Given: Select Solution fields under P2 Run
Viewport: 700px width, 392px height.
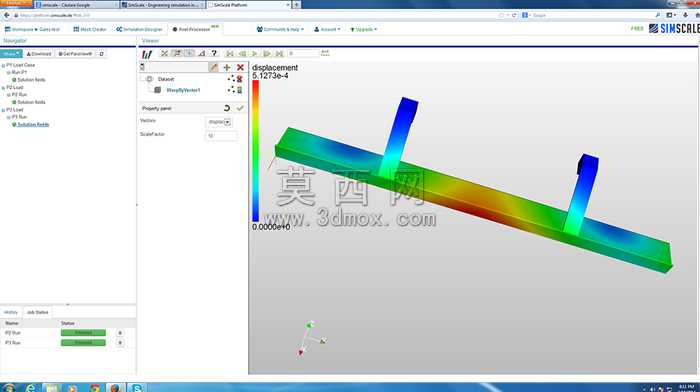Looking at the screenshot, I should click(31, 102).
